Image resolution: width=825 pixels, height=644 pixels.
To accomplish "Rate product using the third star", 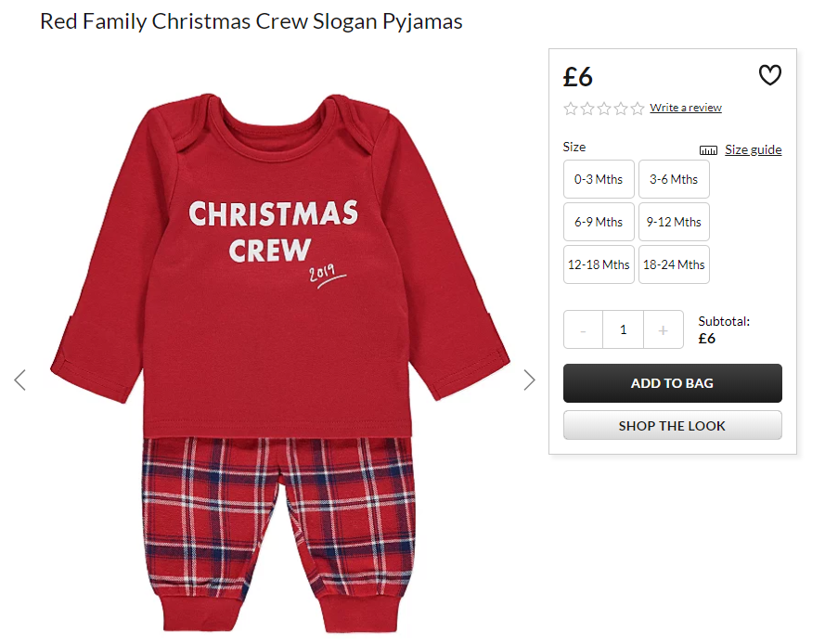I will point(604,109).
